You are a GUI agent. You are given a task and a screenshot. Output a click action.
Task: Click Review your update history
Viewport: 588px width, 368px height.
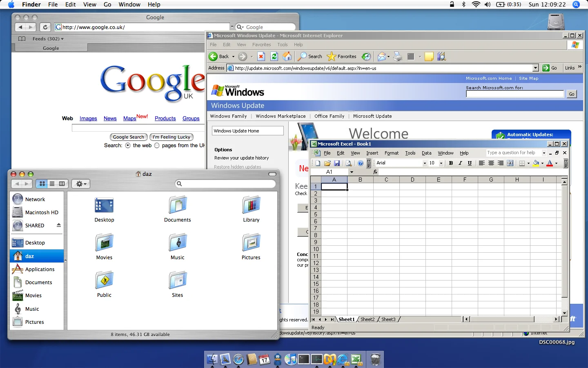242,158
